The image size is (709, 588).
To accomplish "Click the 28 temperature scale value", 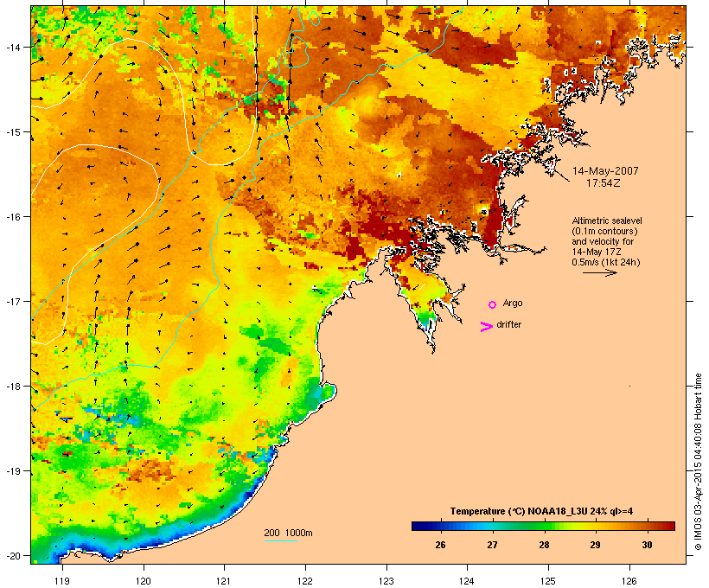I will (x=544, y=545).
